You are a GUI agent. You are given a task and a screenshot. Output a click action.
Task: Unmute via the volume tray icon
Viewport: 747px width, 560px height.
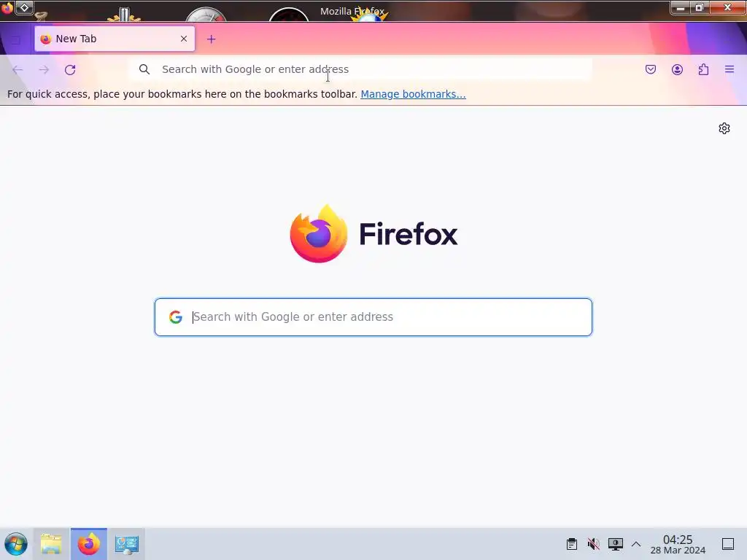pyautogui.click(x=593, y=544)
